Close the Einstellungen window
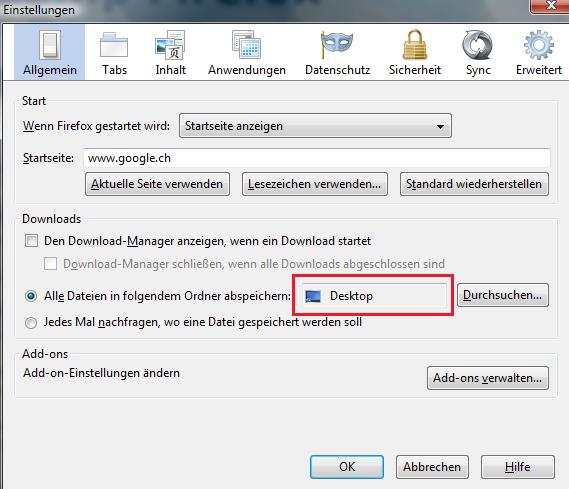 pyautogui.click(x=550, y=5)
